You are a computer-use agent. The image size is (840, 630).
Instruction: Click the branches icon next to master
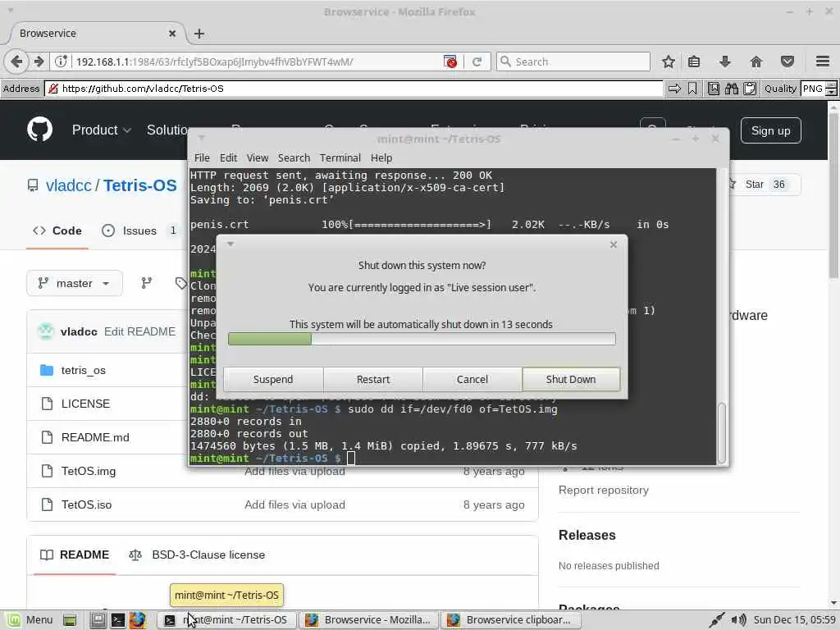point(146,283)
